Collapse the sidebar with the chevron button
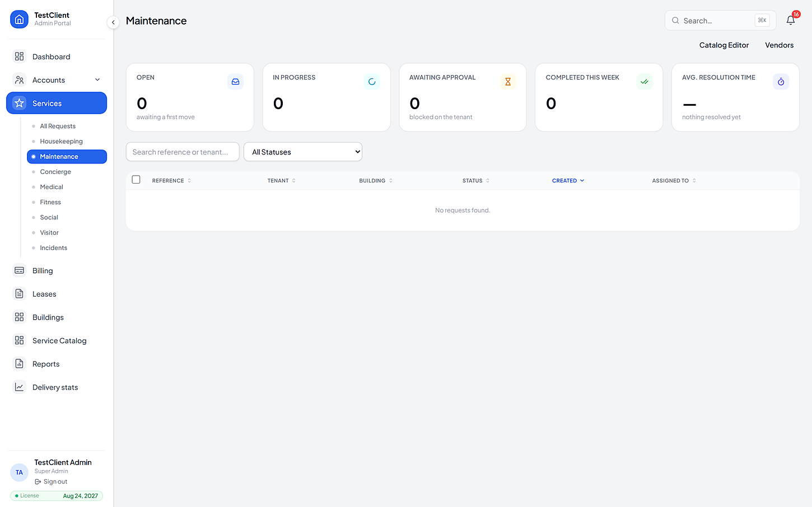The image size is (812, 507). [113, 22]
